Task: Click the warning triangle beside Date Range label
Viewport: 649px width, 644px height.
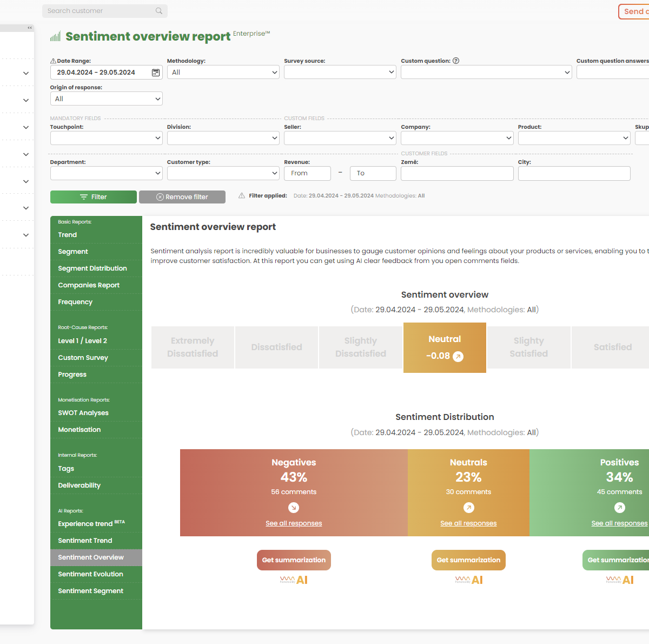Action: pyautogui.click(x=53, y=61)
